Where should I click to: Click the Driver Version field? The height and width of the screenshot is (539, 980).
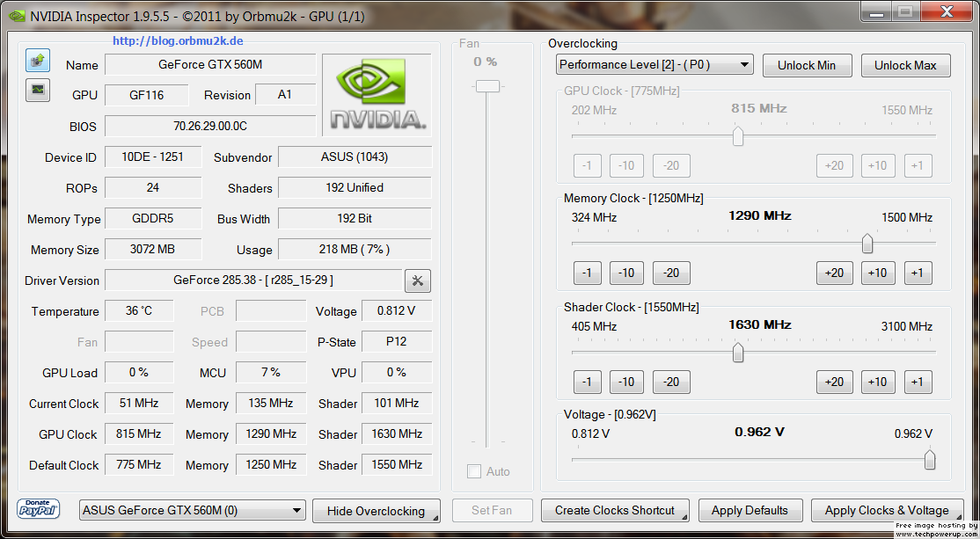(253, 280)
